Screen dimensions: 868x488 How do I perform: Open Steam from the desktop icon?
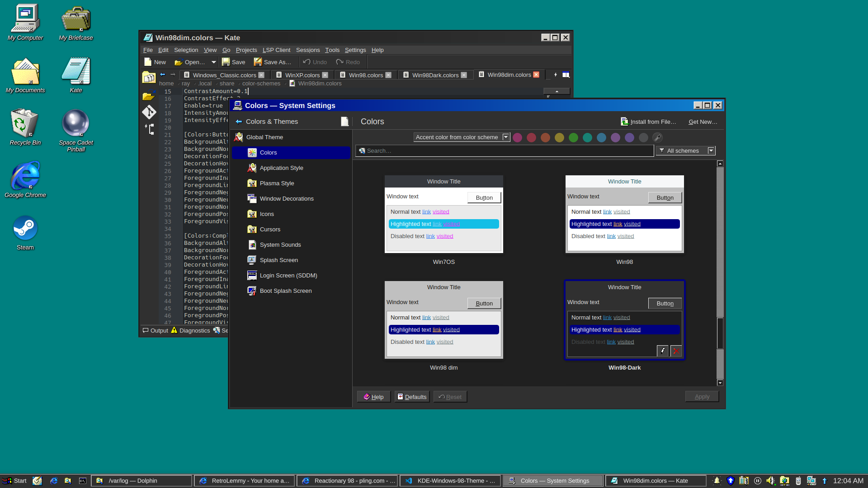25,228
